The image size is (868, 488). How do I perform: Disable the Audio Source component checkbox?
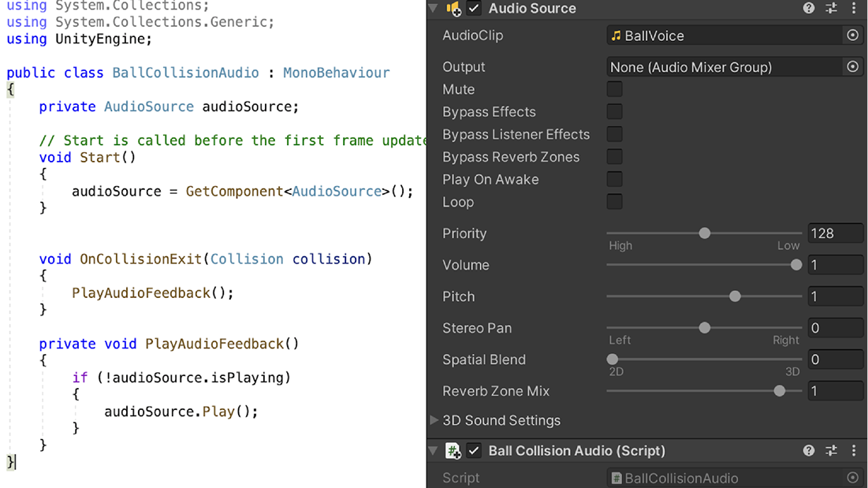[474, 9]
